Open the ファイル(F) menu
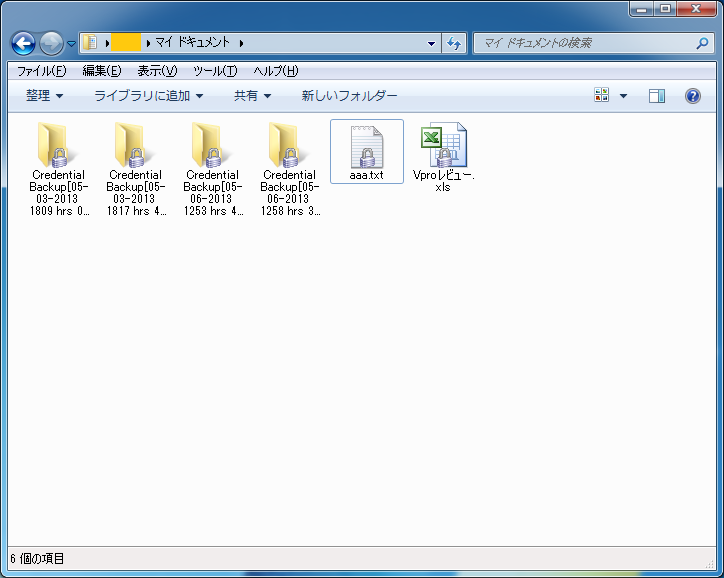 42,71
